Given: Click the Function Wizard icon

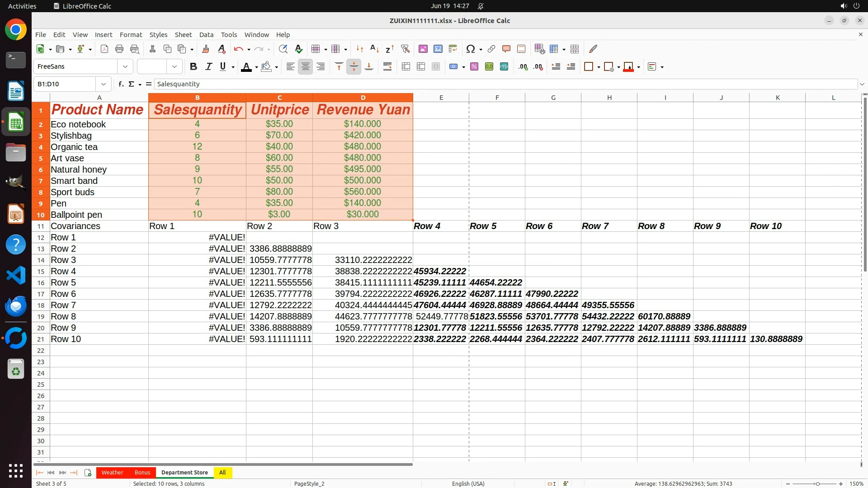Looking at the screenshot, I should point(121,84).
